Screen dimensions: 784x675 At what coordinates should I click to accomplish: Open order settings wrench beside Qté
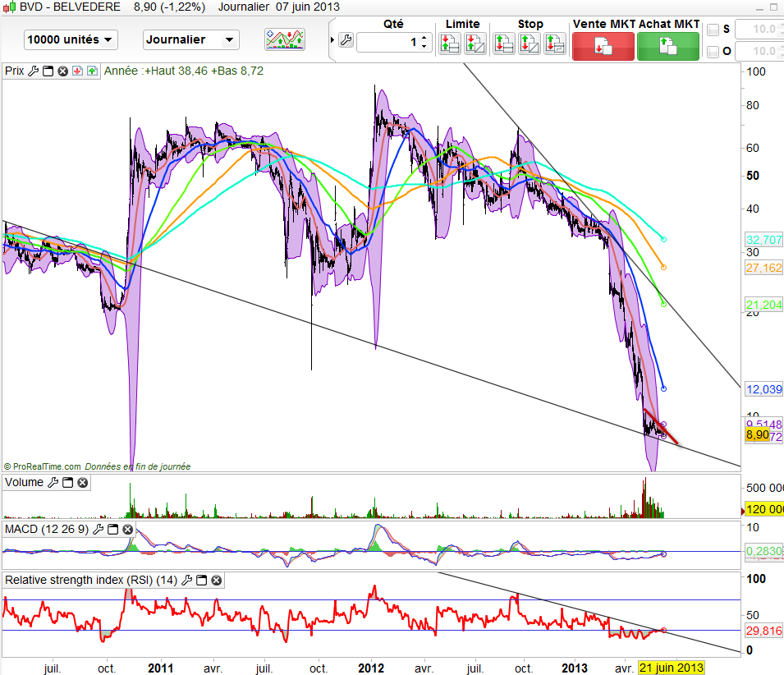(345, 40)
